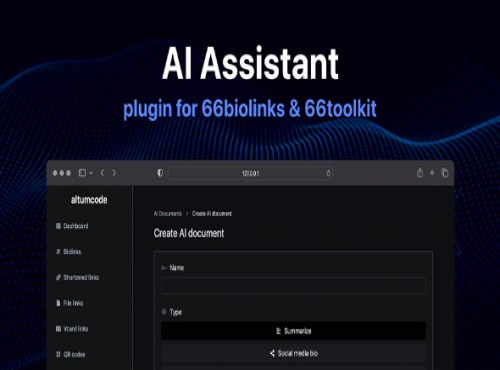Screen dimensions: 500x370
Task: Show the tab overview icon
Action: (x=445, y=173)
